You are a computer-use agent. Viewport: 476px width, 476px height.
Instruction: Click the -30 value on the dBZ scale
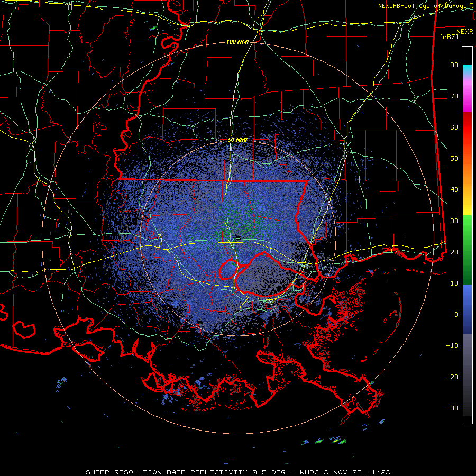pyautogui.click(x=452, y=408)
